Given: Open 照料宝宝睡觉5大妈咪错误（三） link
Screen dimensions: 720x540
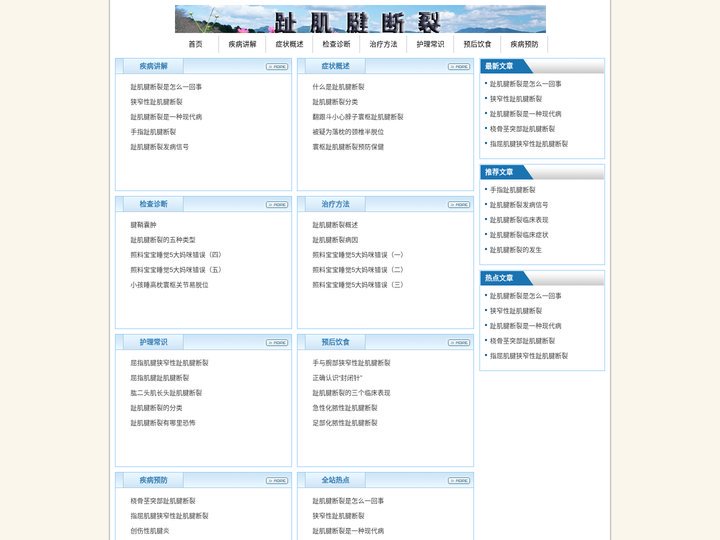Looking at the screenshot, I should [358, 285].
